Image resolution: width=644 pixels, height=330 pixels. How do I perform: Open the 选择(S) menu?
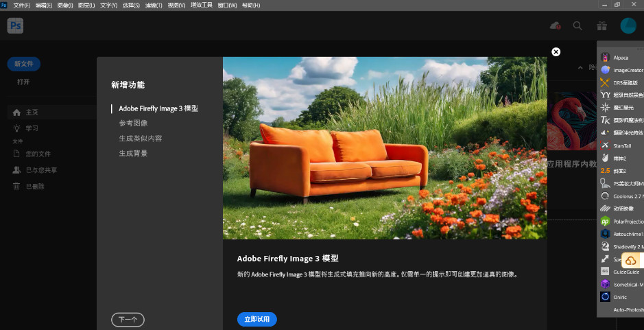[131, 5]
